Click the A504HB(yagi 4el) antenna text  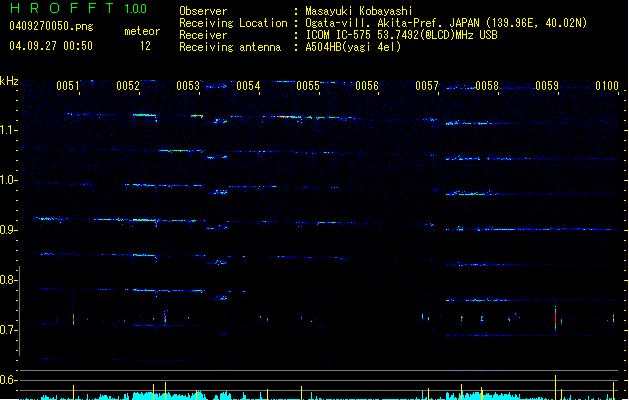point(353,47)
